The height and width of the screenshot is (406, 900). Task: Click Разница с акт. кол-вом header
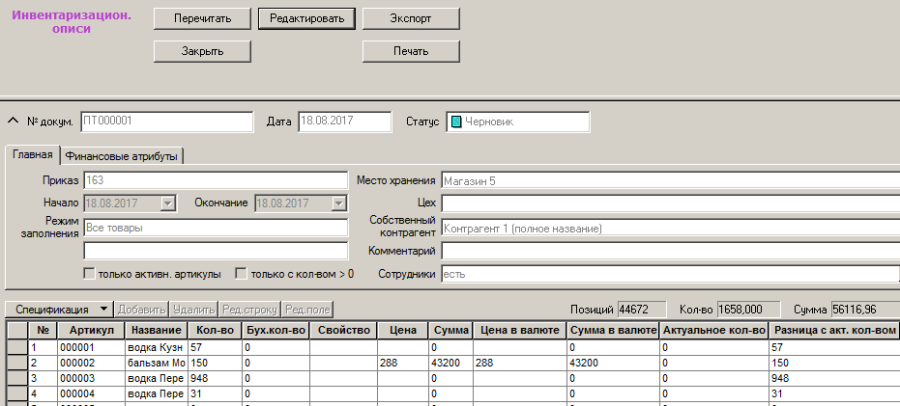pyautogui.click(x=835, y=330)
